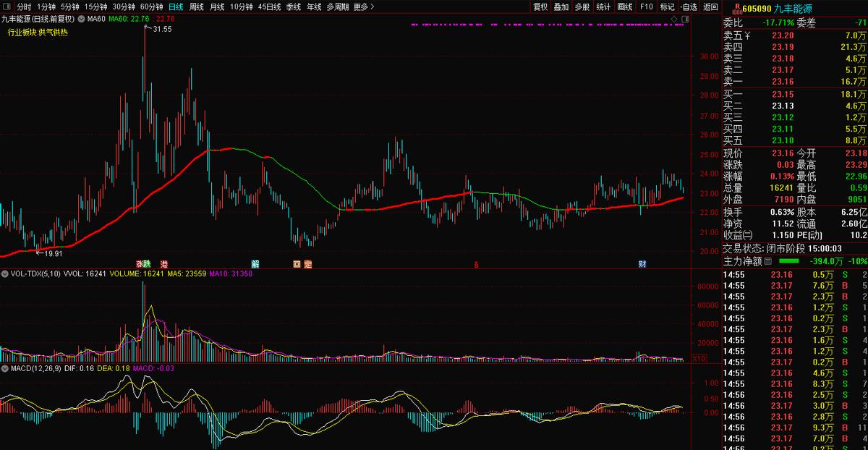Screen dimensions: 868x450
Task: Click the 返回 back button
Action: click(710, 7)
